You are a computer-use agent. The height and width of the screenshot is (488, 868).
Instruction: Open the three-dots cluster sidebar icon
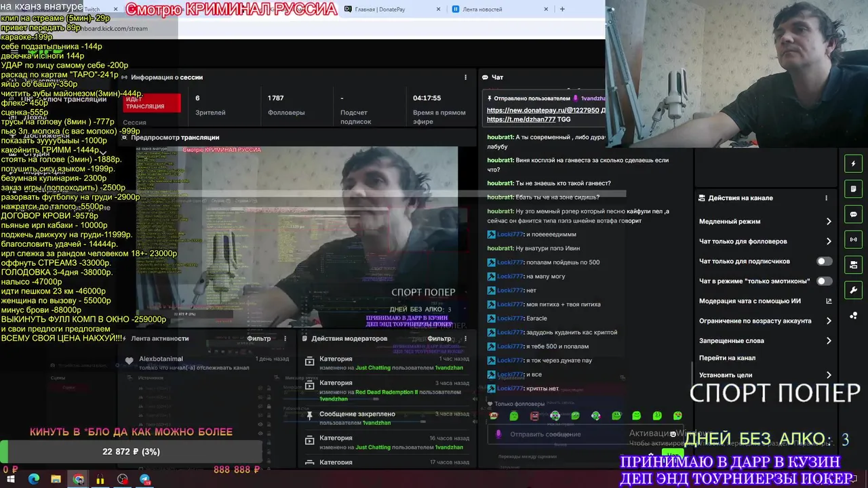tap(854, 315)
